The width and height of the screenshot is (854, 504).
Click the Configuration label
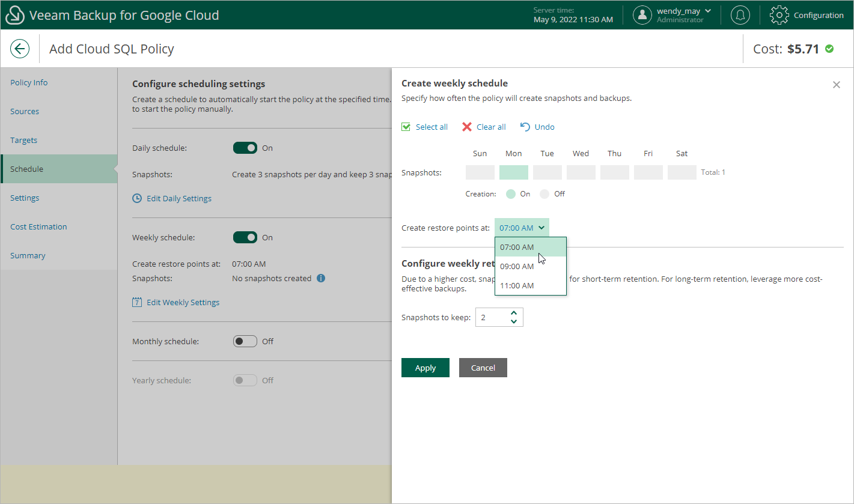click(x=819, y=15)
